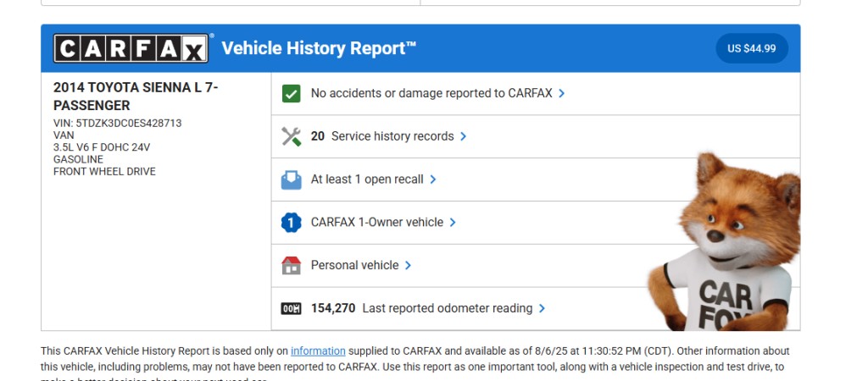Open the 'information' hyperlink in disclaimer
868x381 pixels.
pyautogui.click(x=319, y=351)
